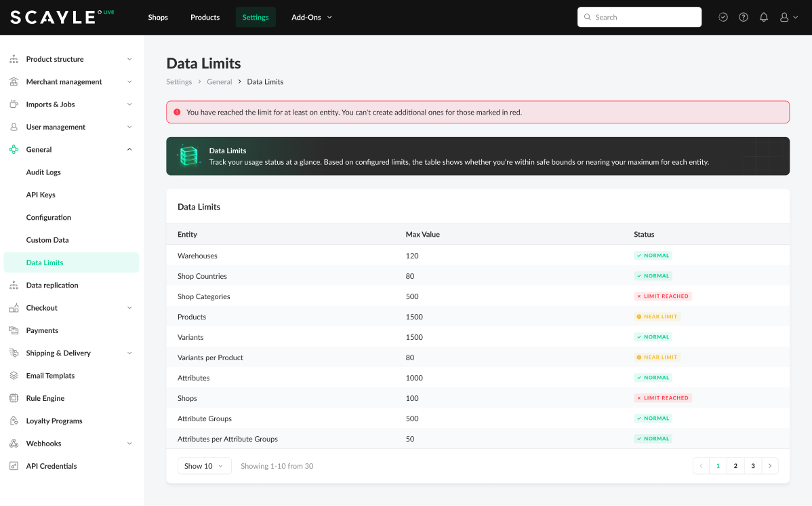812x506 pixels.
Task: Click the next page arrow button
Action: point(770,466)
